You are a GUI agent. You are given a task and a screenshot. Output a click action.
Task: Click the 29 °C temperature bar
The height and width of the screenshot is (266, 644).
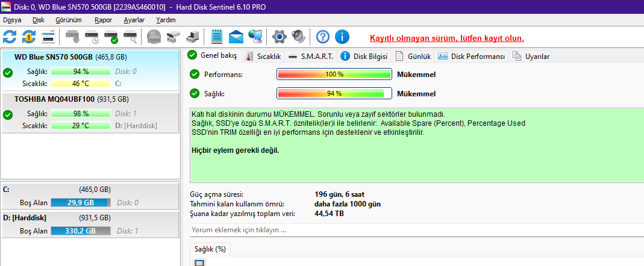click(81, 126)
